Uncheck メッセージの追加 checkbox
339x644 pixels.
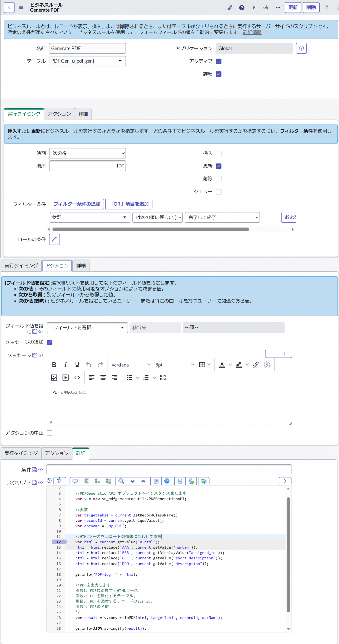49,342
